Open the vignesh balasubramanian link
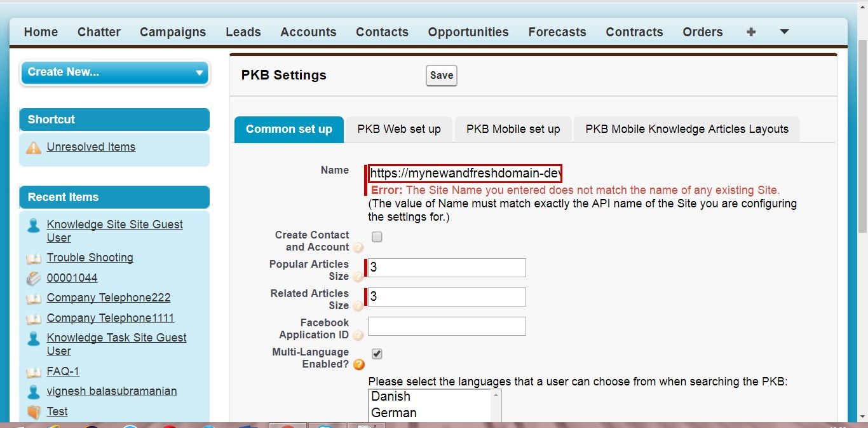Image resolution: width=868 pixels, height=428 pixels. point(112,391)
